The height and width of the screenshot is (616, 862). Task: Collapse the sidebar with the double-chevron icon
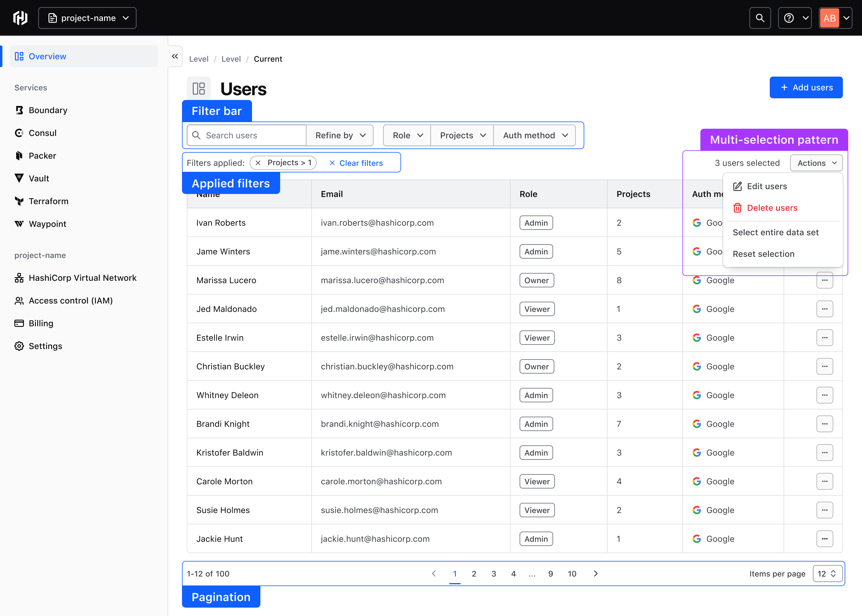pos(174,56)
